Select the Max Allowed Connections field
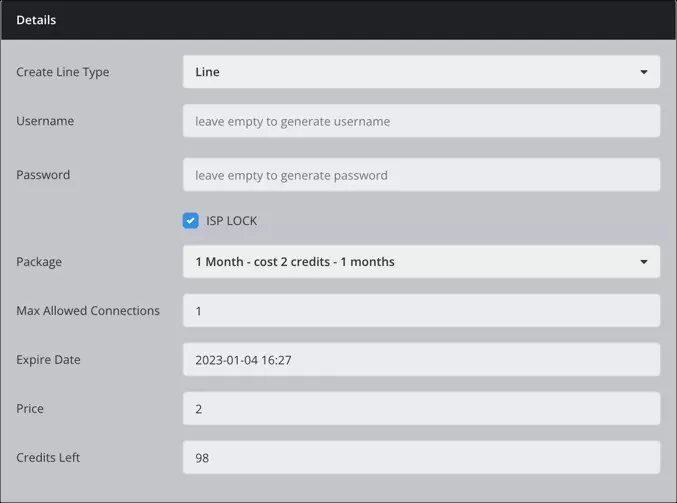This screenshot has width=677, height=503. 421,310
